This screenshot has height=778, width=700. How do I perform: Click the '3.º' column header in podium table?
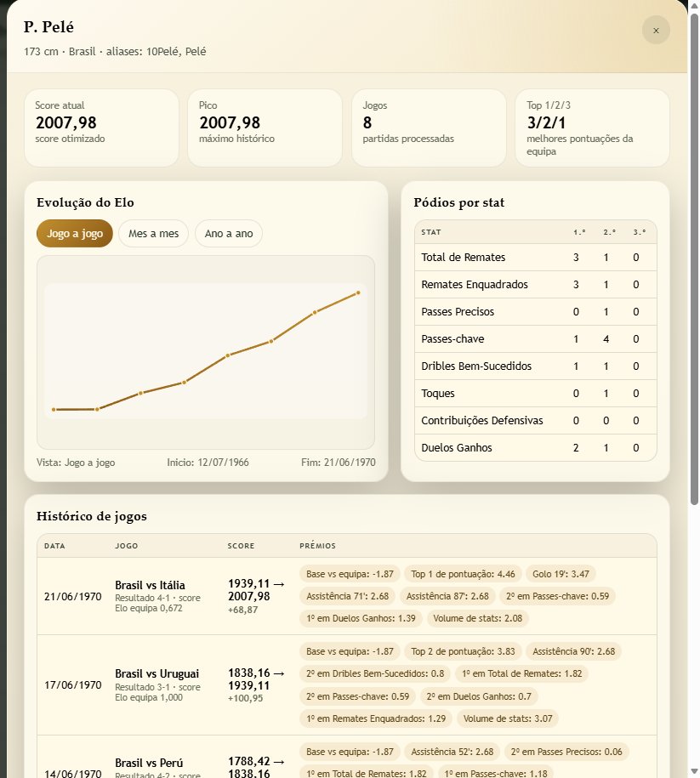point(640,232)
